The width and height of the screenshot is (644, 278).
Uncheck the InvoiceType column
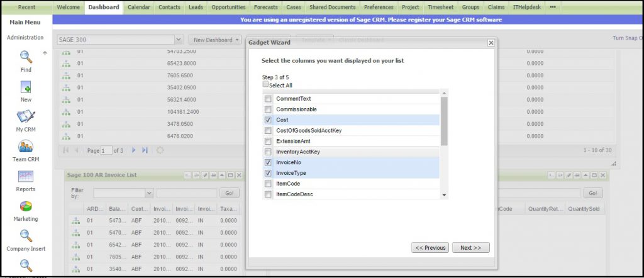268,174
